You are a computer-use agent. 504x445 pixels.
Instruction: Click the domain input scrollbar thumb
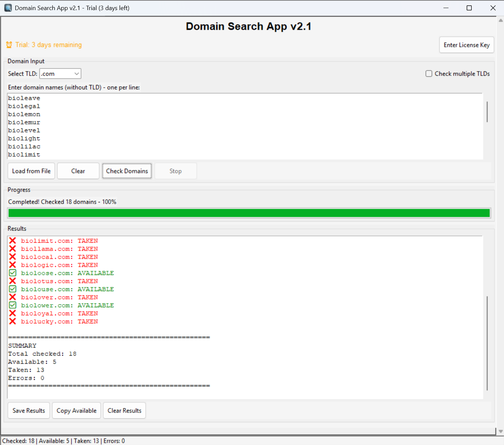coord(487,112)
